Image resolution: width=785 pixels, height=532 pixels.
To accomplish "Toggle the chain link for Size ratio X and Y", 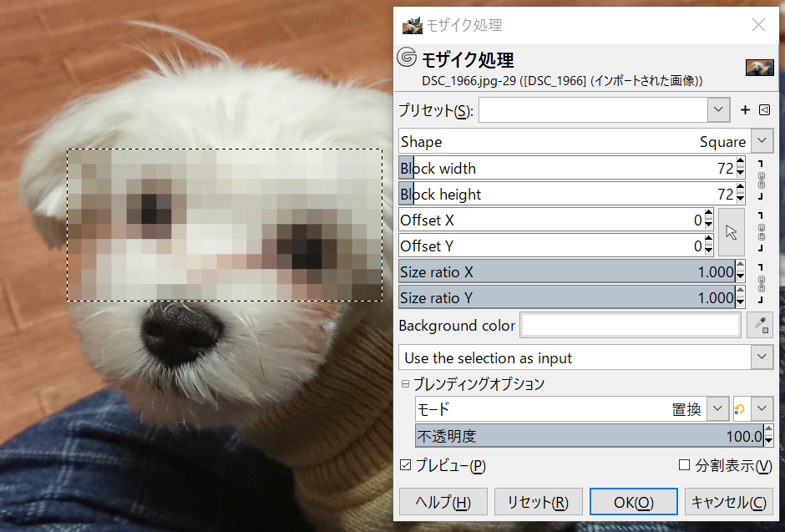I will pyautogui.click(x=762, y=284).
